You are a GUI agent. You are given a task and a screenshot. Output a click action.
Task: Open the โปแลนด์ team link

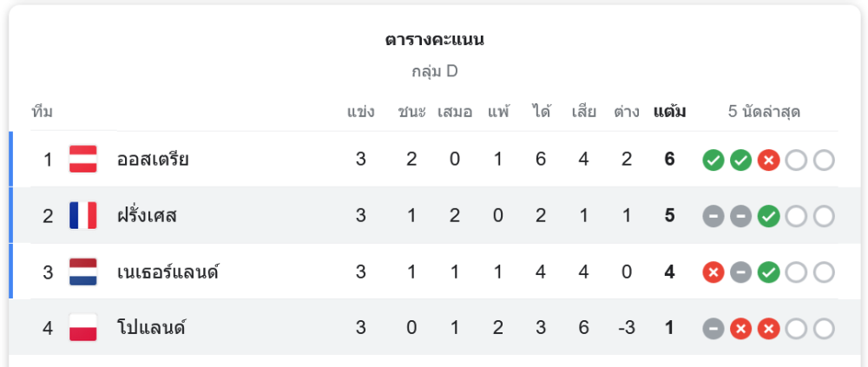151,329
